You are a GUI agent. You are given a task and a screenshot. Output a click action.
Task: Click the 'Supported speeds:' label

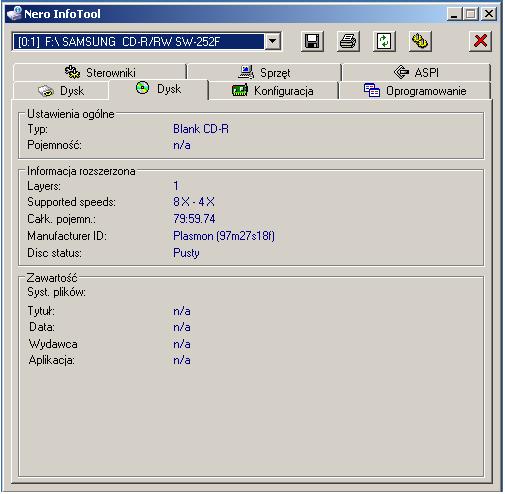(x=71, y=202)
